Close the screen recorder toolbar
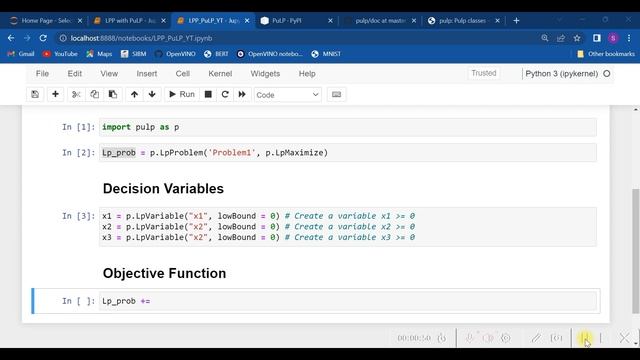The height and width of the screenshot is (360, 640). click(x=624, y=338)
